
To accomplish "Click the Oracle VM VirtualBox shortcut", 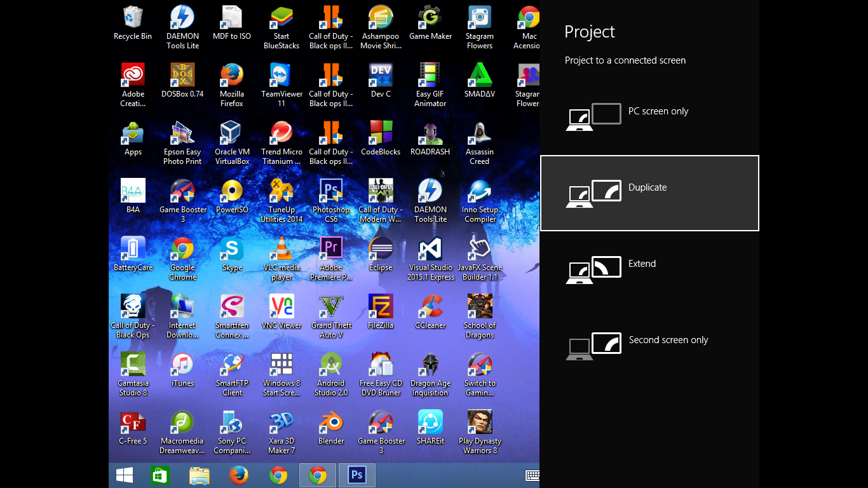I will (232, 143).
